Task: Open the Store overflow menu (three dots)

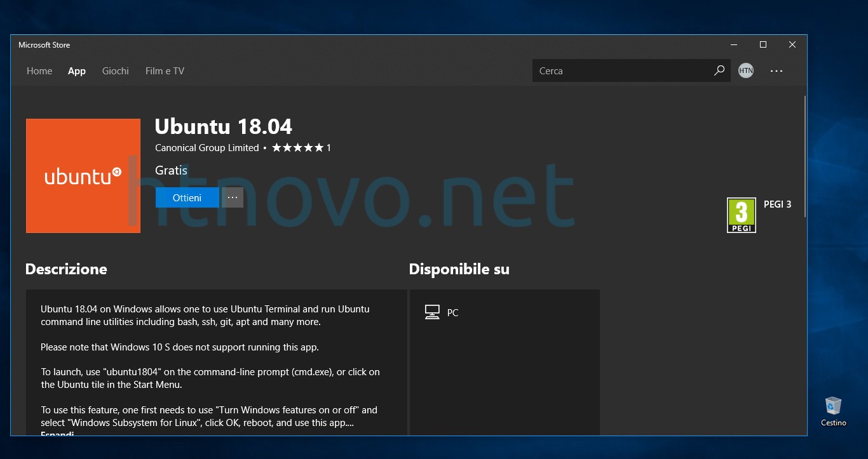Action: click(x=776, y=70)
